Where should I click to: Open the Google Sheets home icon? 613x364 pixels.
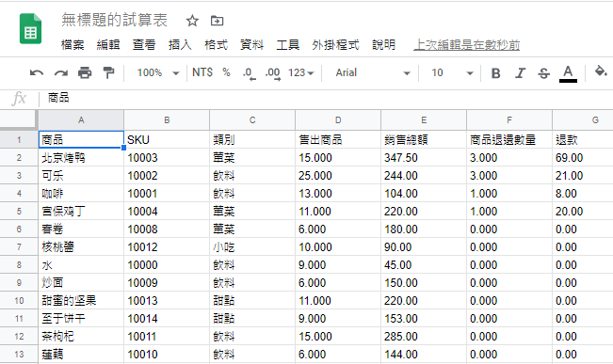30,28
